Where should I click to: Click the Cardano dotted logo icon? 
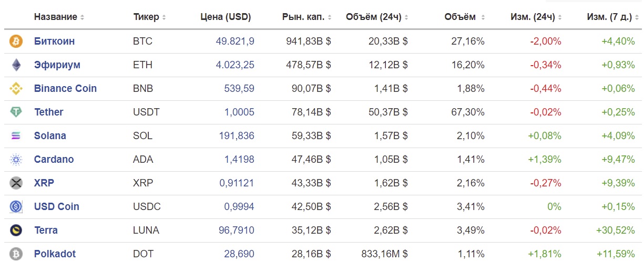coord(16,160)
